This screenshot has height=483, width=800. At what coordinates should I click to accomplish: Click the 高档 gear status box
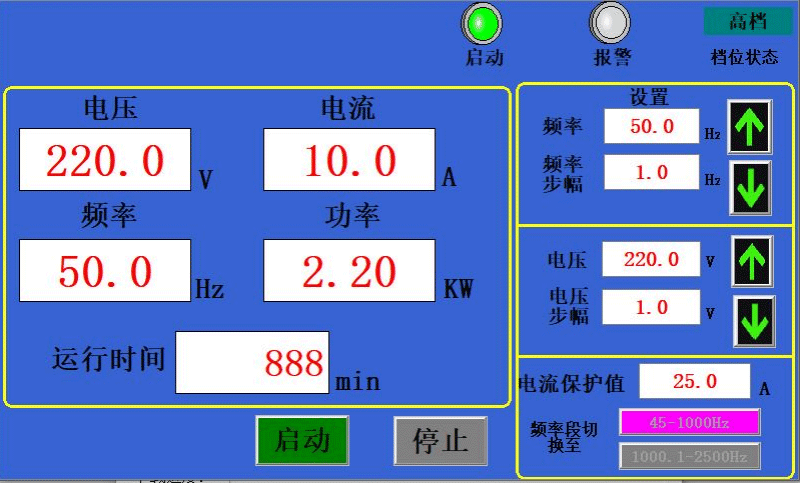(747, 21)
